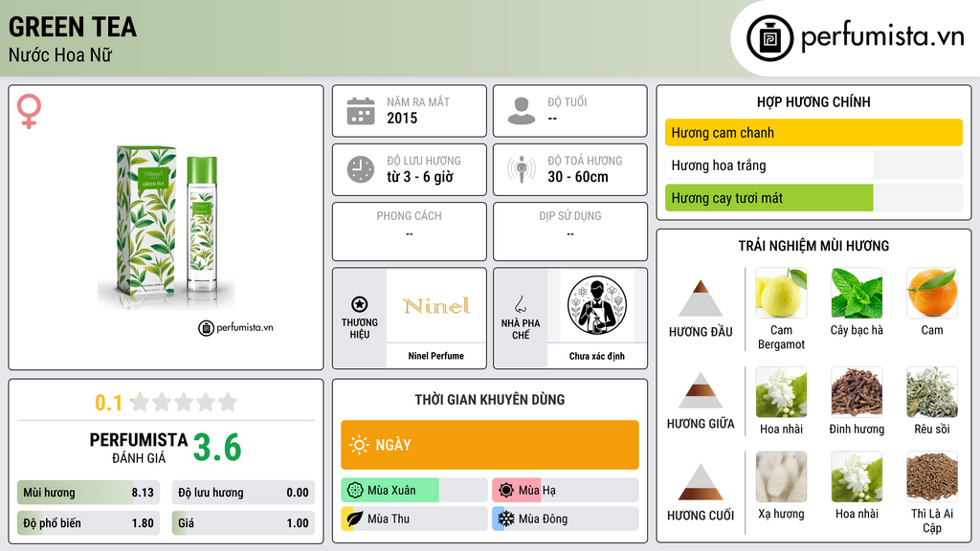Click the Mùi hương 8.13 score bar
This screenshot has width=980, height=551.
[89, 493]
